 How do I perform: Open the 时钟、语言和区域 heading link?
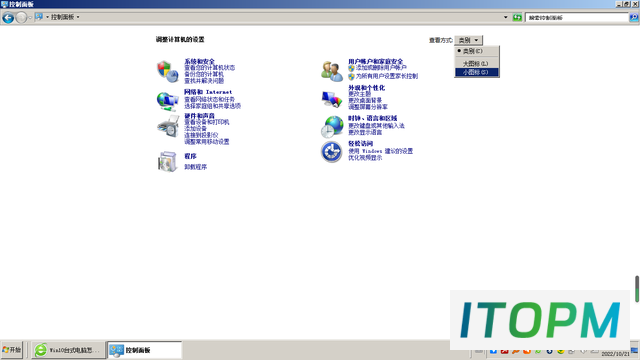[372, 118]
